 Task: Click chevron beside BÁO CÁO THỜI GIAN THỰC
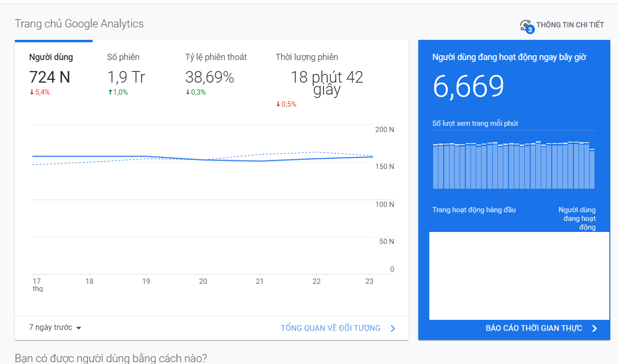tap(594, 328)
